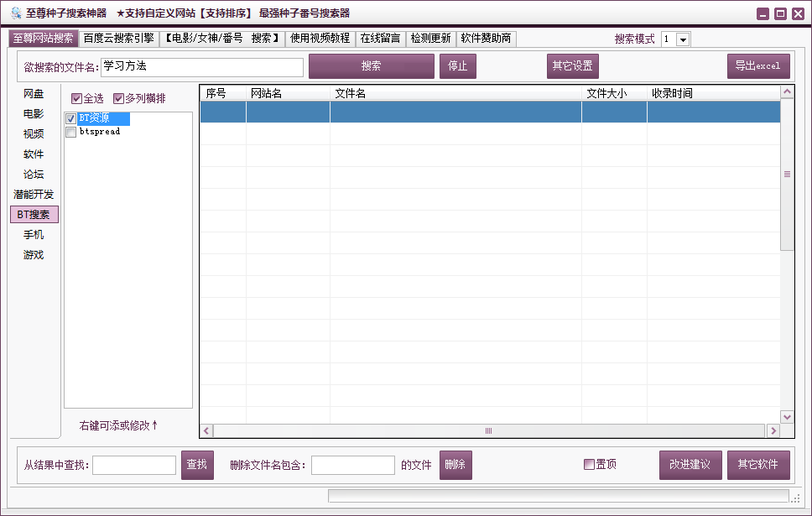Image resolution: width=812 pixels, height=516 pixels.
Task: Select the 网盘 category in sidebar
Action: 34,94
